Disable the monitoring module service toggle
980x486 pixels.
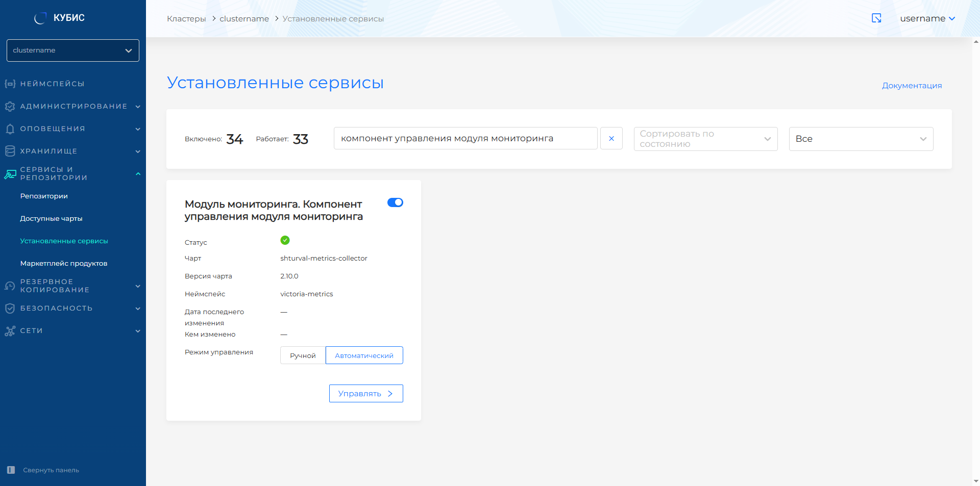[x=395, y=202]
